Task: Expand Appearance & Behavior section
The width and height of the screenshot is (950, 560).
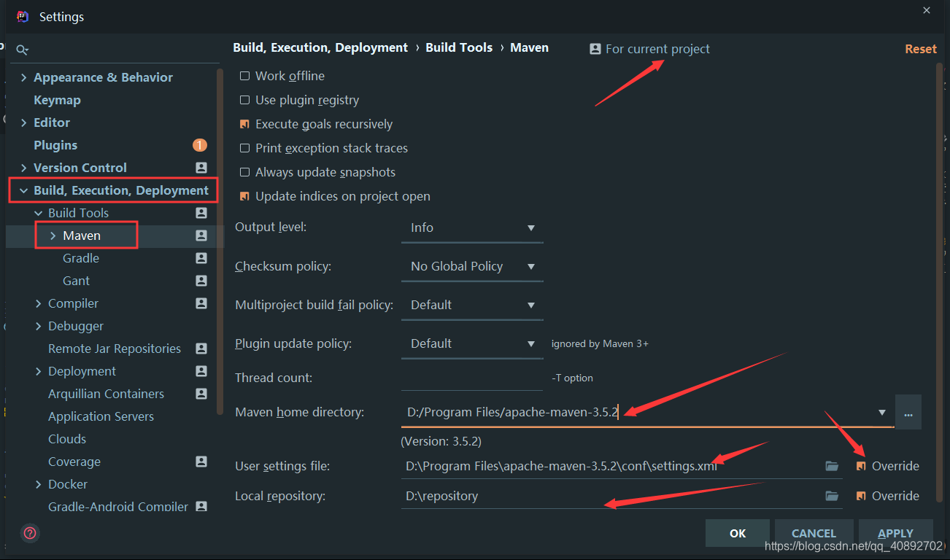Action: click(x=23, y=77)
